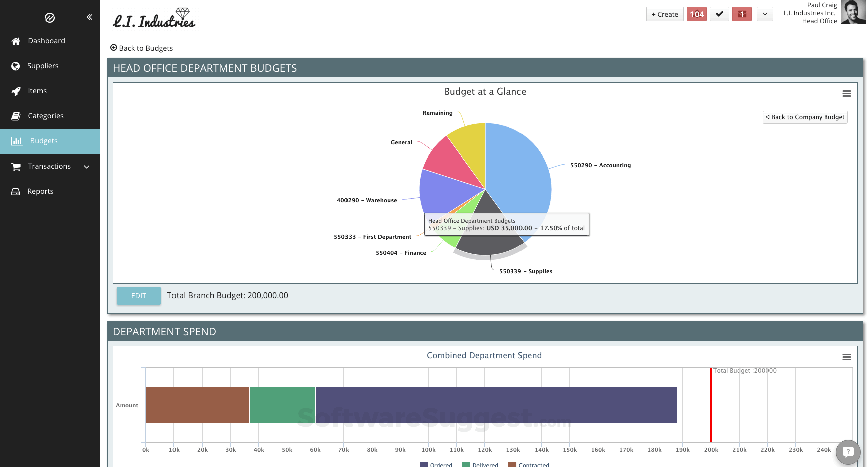
Task: Expand the Transactions submenu chevron
Action: 86,166
